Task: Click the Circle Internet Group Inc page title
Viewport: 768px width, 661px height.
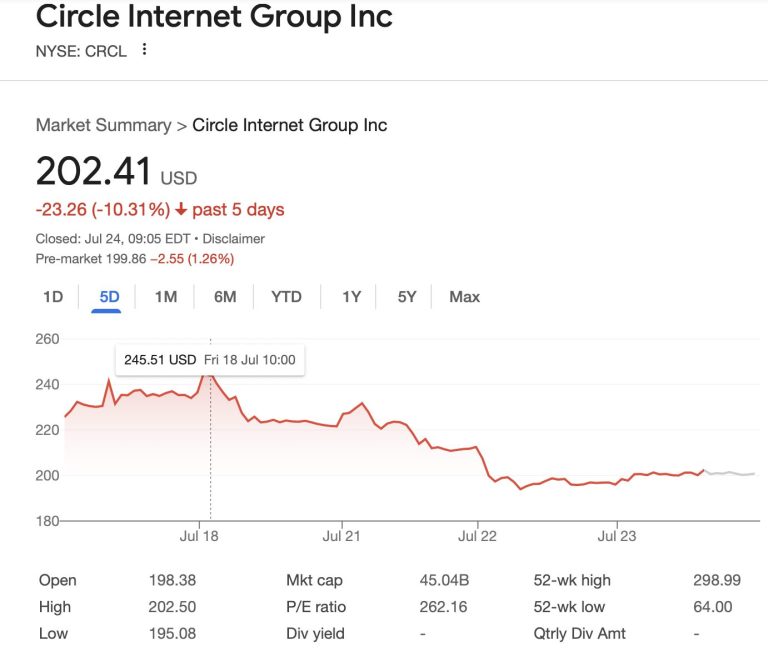Action: click(x=214, y=16)
